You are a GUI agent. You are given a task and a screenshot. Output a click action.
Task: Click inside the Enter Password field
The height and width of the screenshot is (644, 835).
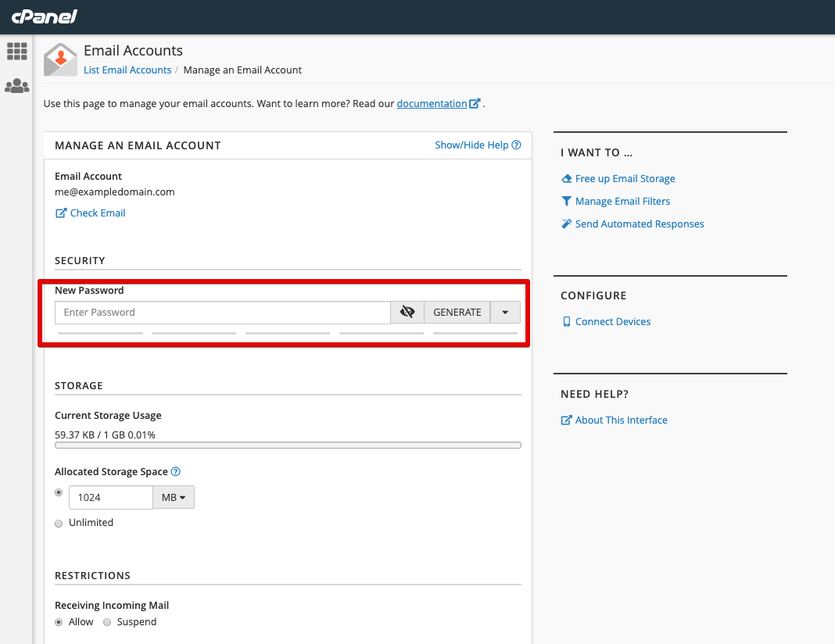pos(221,312)
